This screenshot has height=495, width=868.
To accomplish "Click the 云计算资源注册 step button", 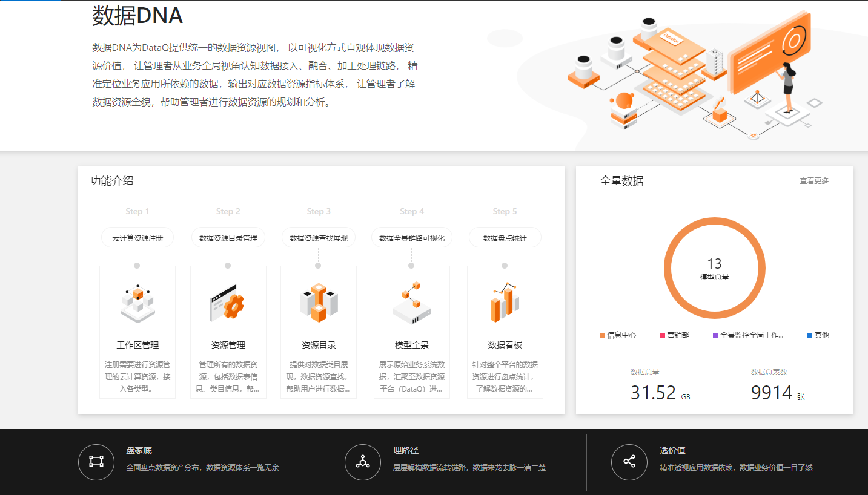I will pos(137,237).
